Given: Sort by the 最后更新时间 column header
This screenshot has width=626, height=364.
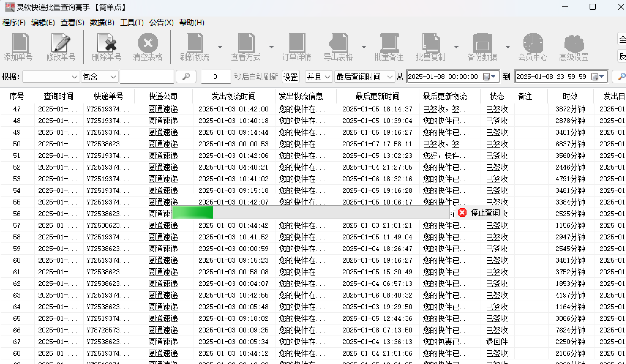Looking at the screenshot, I should pyautogui.click(x=377, y=96).
